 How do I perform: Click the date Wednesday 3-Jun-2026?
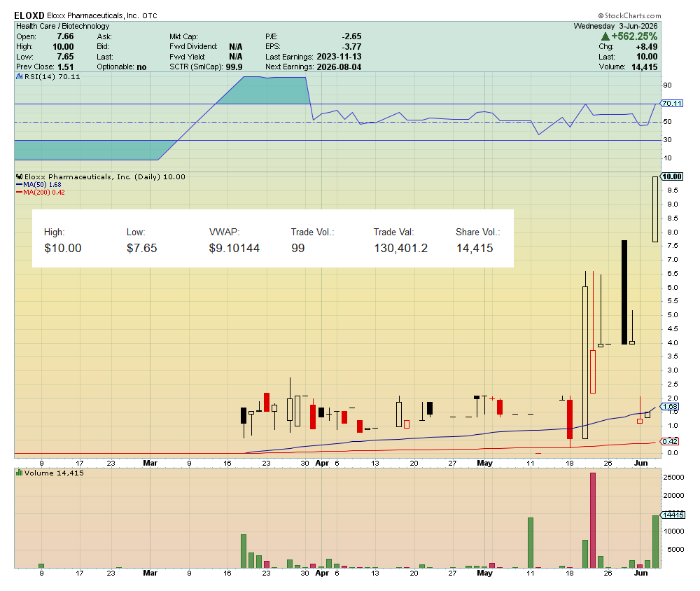pyautogui.click(x=615, y=27)
